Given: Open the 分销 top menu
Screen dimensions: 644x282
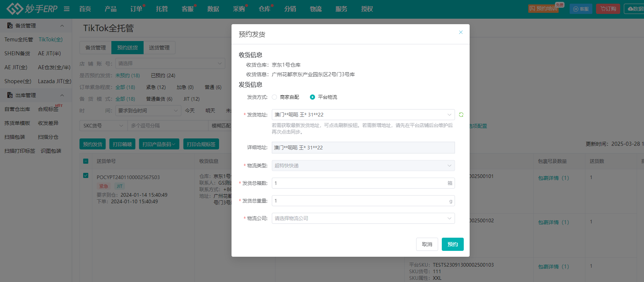Looking at the screenshot, I should (x=290, y=9).
